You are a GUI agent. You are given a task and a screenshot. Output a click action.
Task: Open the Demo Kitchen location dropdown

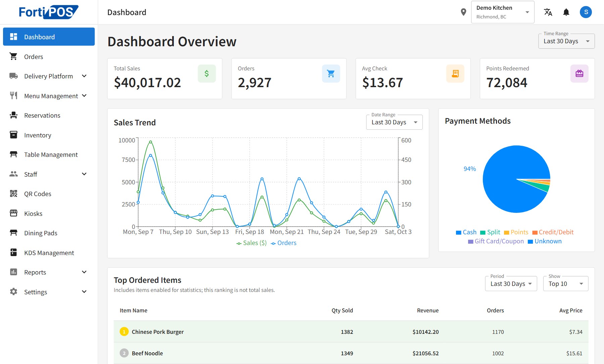coord(503,12)
